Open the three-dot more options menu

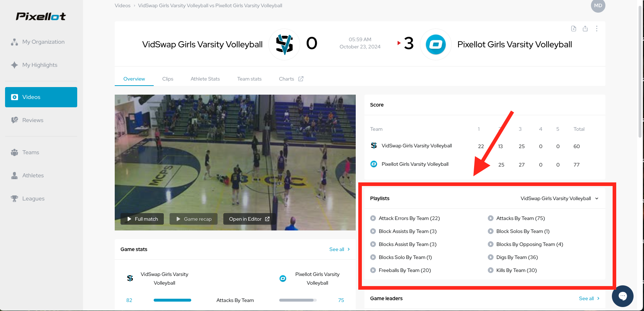click(597, 29)
